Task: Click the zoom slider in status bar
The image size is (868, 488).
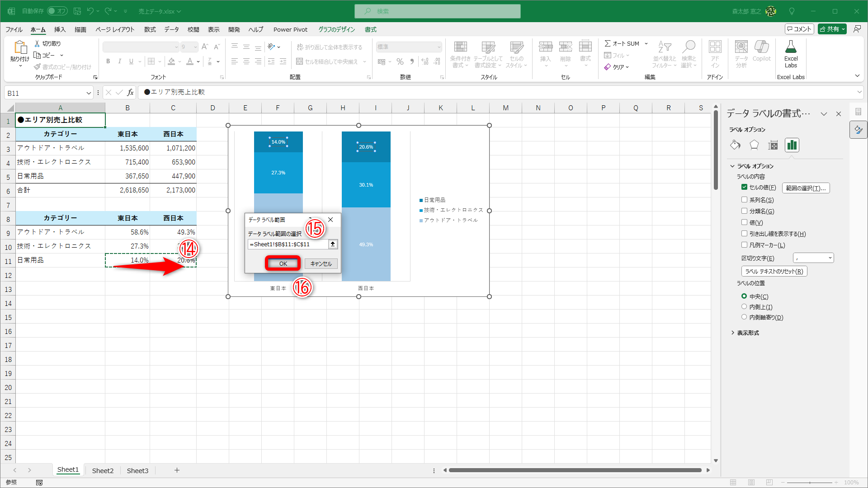Action: pos(809,483)
